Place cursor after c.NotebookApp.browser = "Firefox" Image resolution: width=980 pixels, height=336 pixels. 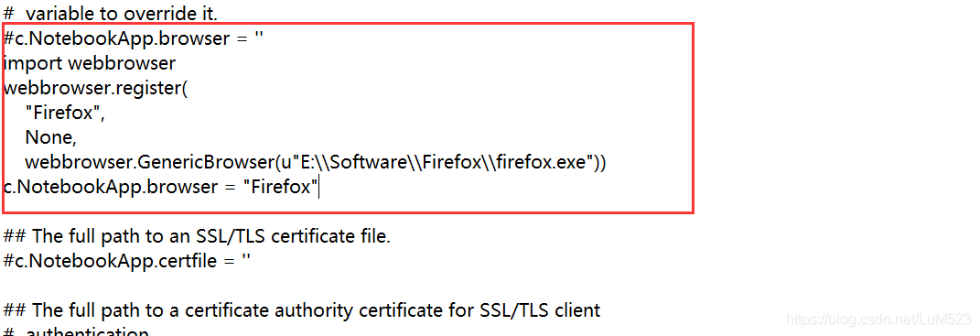pyautogui.click(x=319, y=187)
